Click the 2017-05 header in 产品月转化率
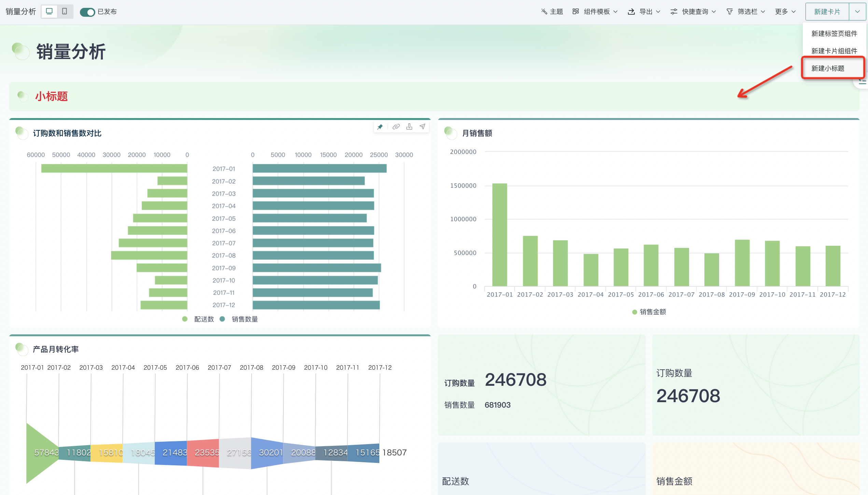 click(x=155, y=367)
